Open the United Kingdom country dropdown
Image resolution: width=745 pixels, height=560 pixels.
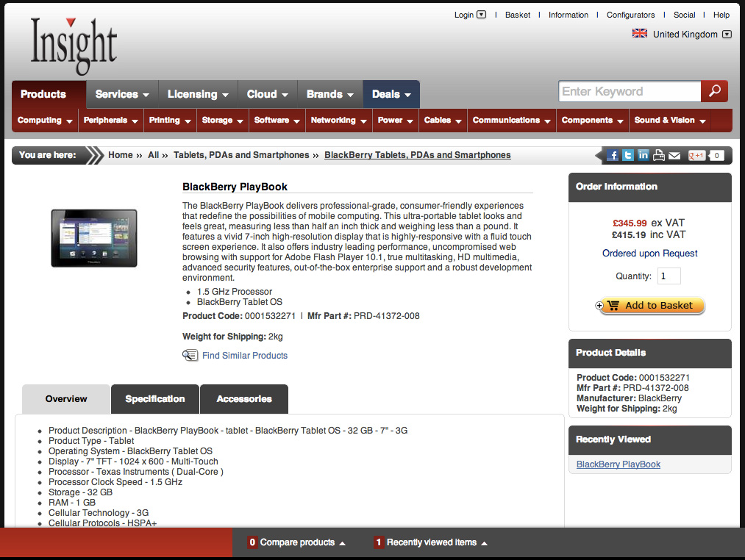click(x=727, y=35)
